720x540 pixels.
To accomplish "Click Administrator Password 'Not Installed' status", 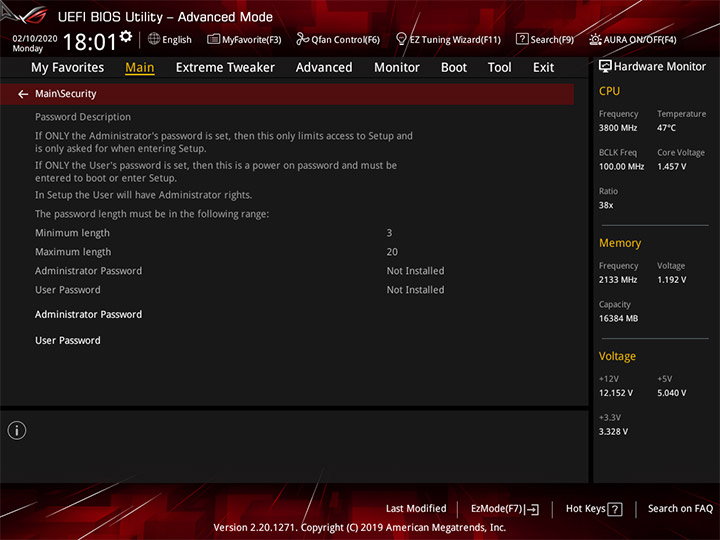I will coord(415,271).
